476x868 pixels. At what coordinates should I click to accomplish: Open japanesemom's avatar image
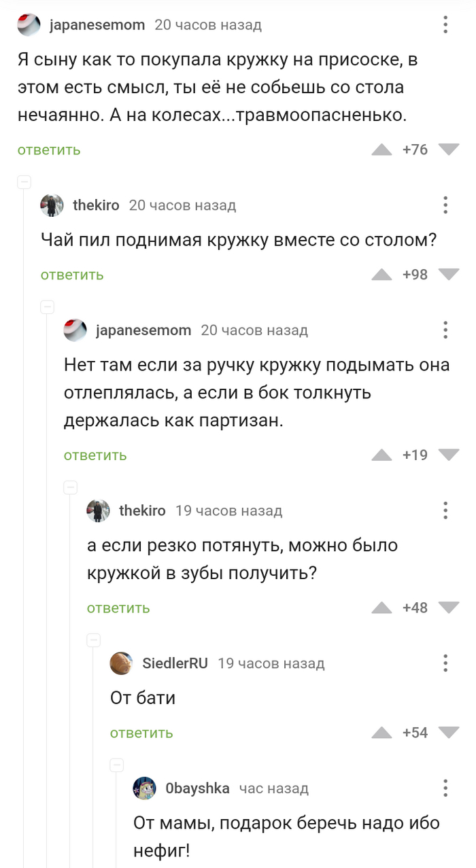[x=27, y=24]
